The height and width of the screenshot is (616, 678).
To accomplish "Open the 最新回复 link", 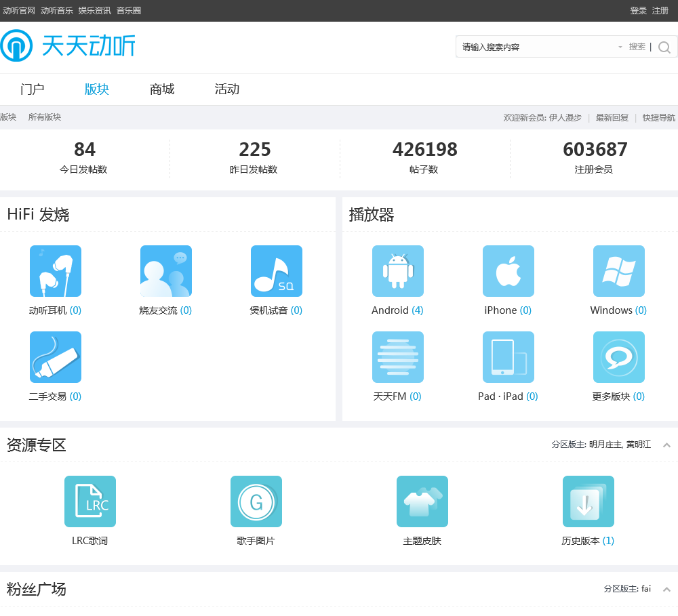I will click(612, 118).
